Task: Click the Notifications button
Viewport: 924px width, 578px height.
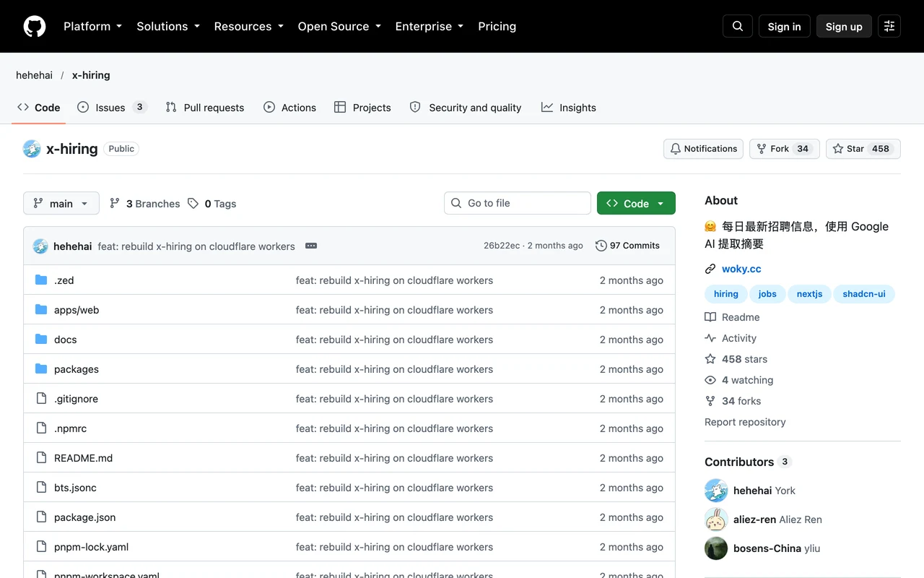Action: pos(704,149)
